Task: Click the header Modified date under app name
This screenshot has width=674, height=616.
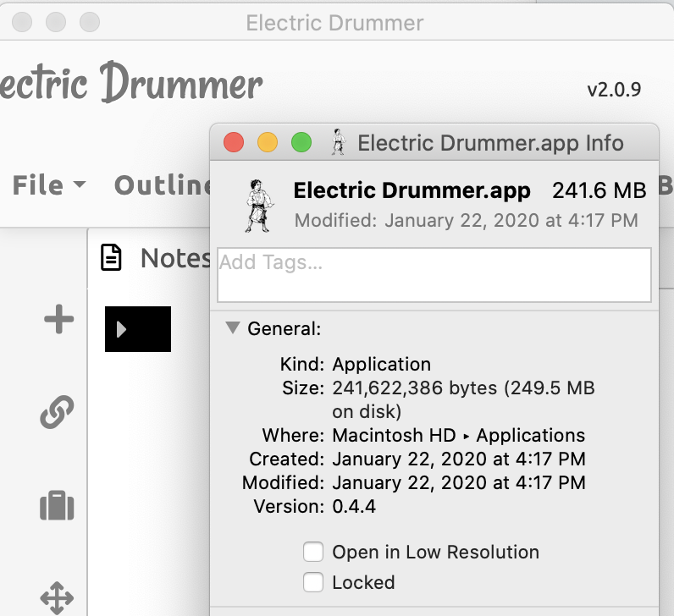Action: click(467, 220)
